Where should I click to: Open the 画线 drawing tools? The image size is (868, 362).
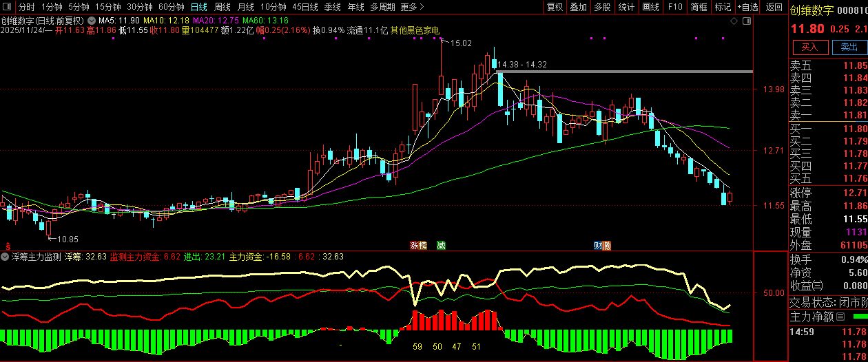click(650, 7)
